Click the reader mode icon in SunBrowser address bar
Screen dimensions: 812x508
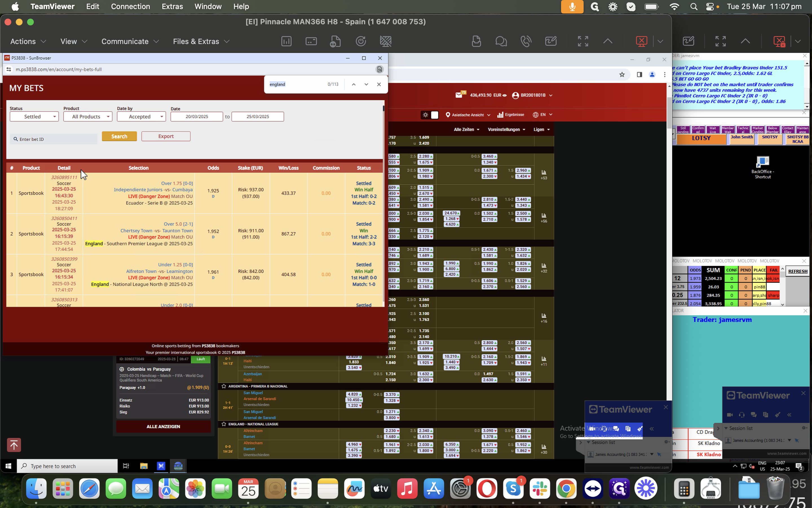(379, 69)
